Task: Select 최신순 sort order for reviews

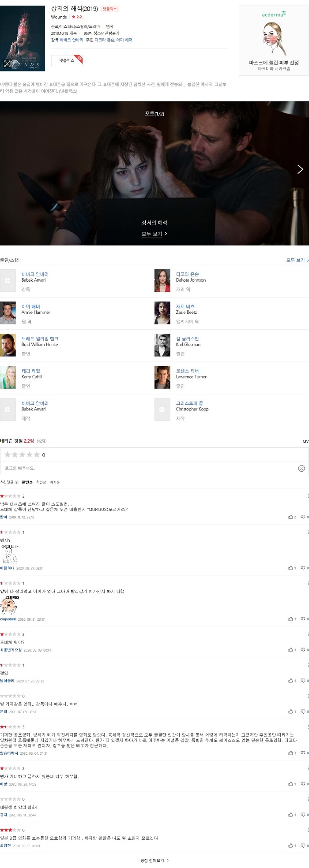Action: [41, 482]
